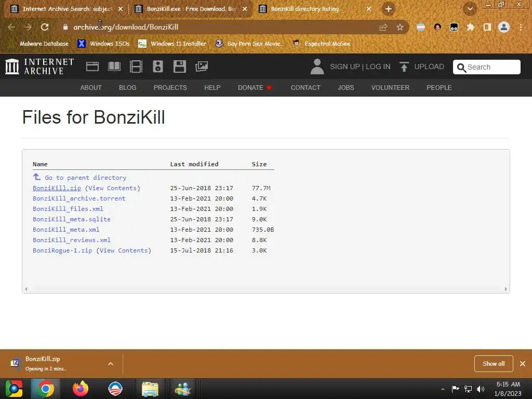Toggle the browser side panel icon
The width and height of the screenshot is (532, 399).
click(x=487, y=27)
